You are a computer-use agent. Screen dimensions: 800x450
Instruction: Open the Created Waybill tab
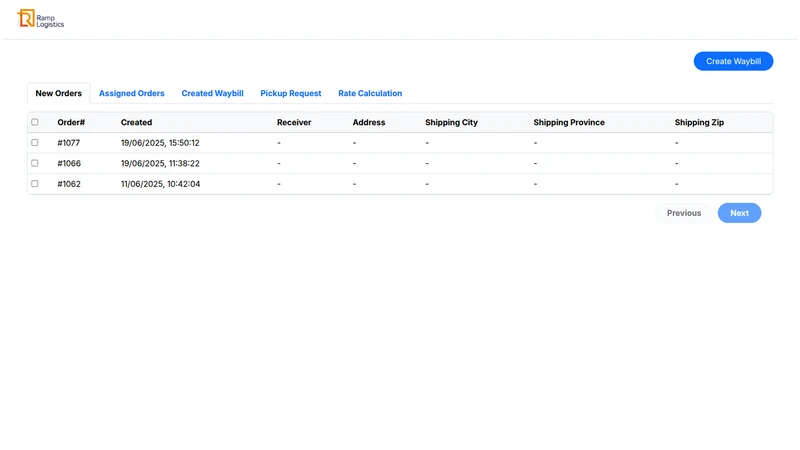point(212,93)
